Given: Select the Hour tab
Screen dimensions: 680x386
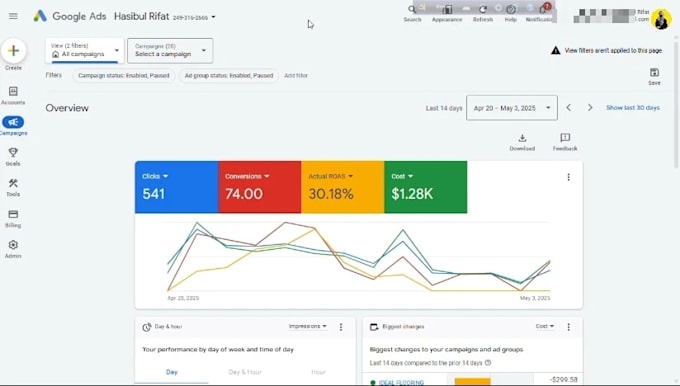Looking at the screenshot, I should [x=318, y=372].
